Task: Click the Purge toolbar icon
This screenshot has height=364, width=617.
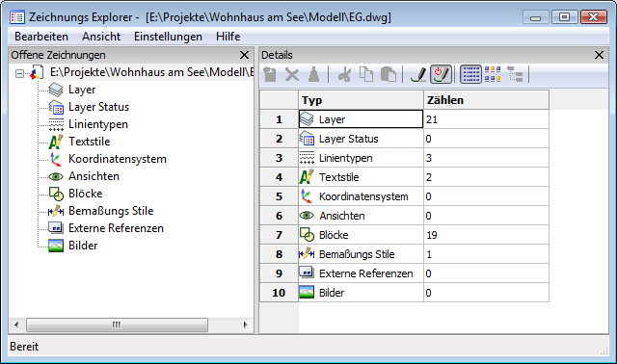Action: click(313, 74)
